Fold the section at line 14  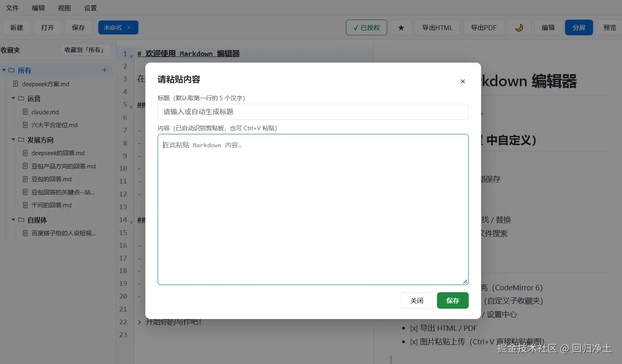pos(131,222)
